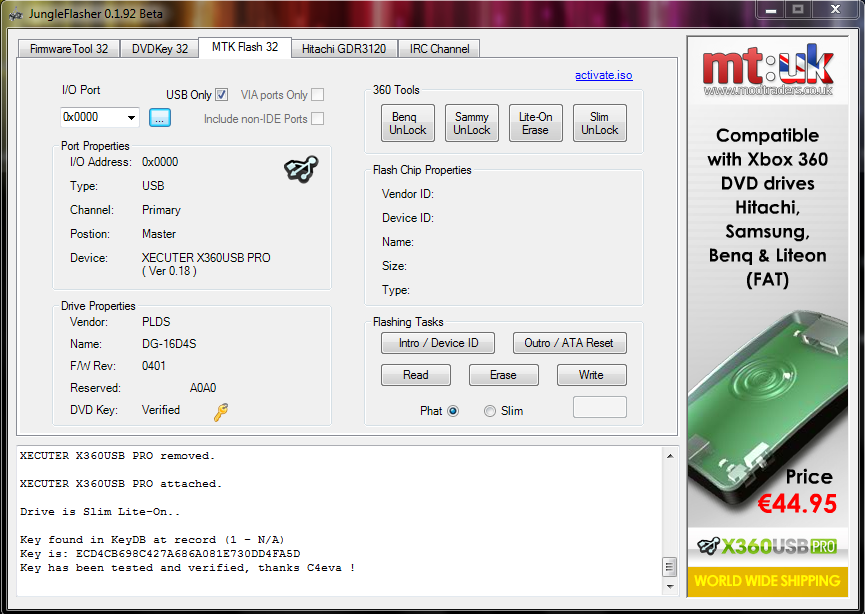The image size is (865, 614).
Task: Open the Hitachi GDR3120 tab
Action: point(344,49)
